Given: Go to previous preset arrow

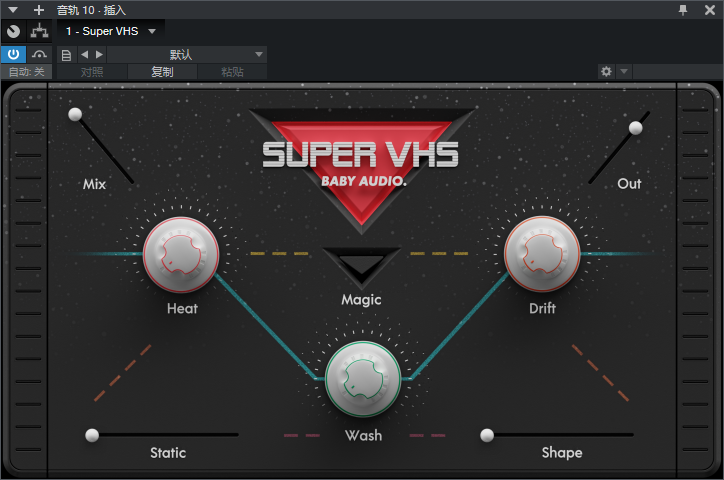Looking at the screenshot, I should pos(84,54).
